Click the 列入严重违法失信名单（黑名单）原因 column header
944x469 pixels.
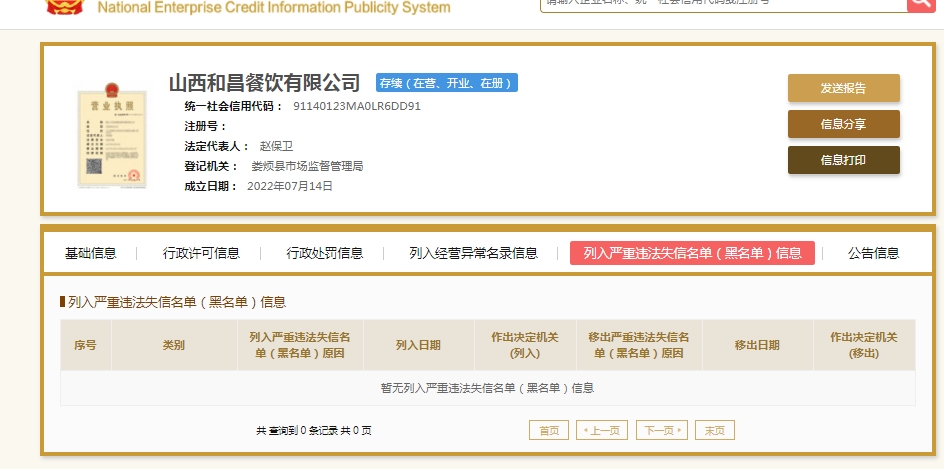click(300, 345)
